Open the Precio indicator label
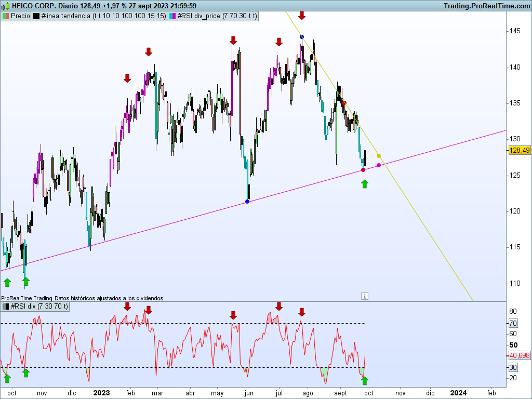The height and width of the screenshot is (399, 532). point(20,16)
